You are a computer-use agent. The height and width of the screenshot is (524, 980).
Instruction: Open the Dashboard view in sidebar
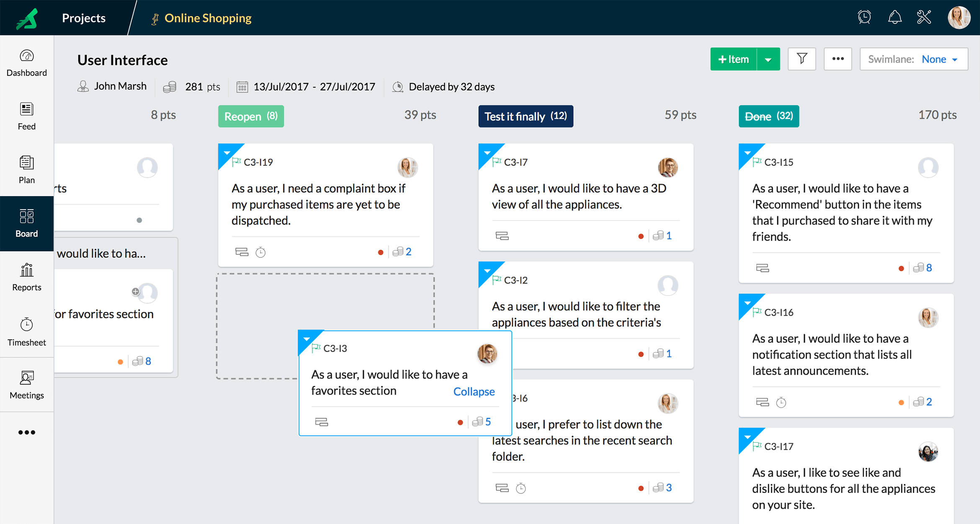27,63
